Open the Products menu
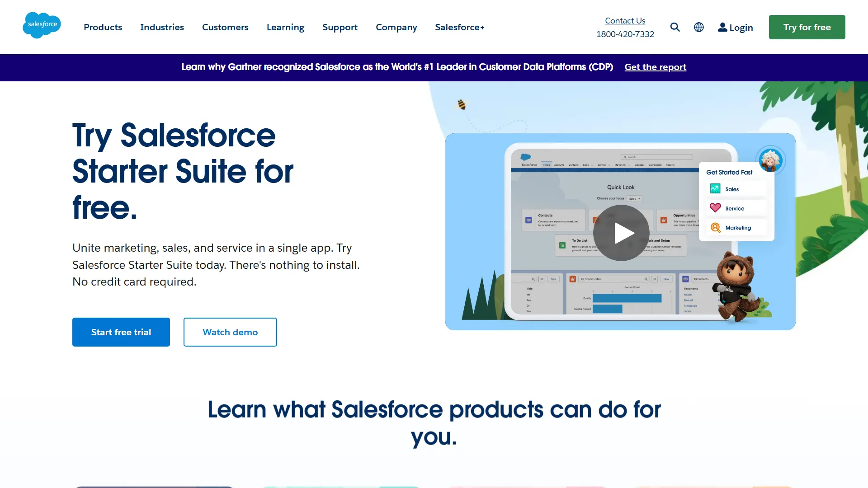This screenshot has width=868, height=488. [x=103, y=27]
